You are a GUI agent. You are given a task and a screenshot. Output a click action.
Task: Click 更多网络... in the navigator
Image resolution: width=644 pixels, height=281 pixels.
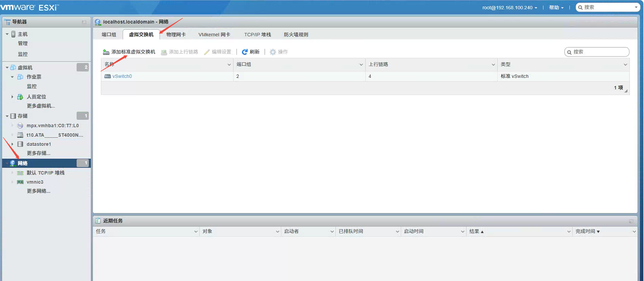click(38, 191)
